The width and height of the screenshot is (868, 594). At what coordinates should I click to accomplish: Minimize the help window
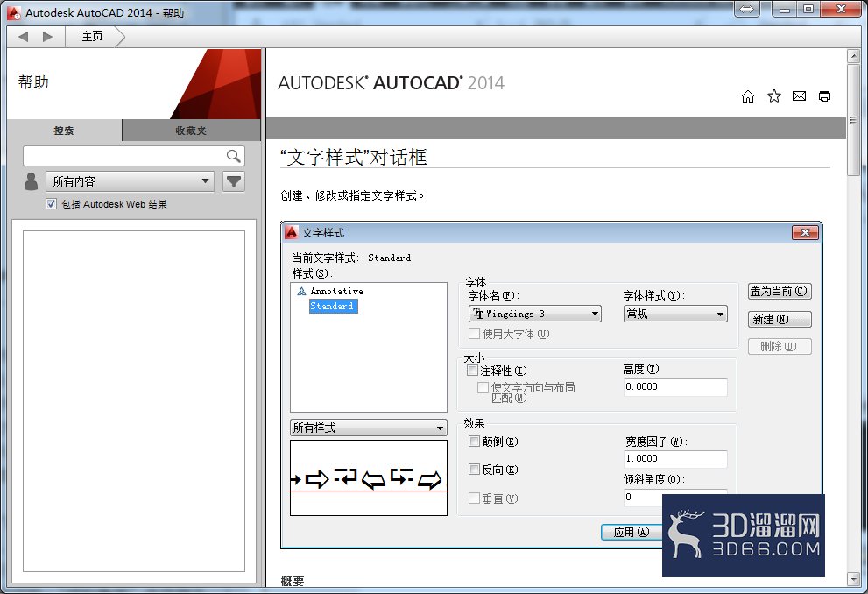(785, 9)
